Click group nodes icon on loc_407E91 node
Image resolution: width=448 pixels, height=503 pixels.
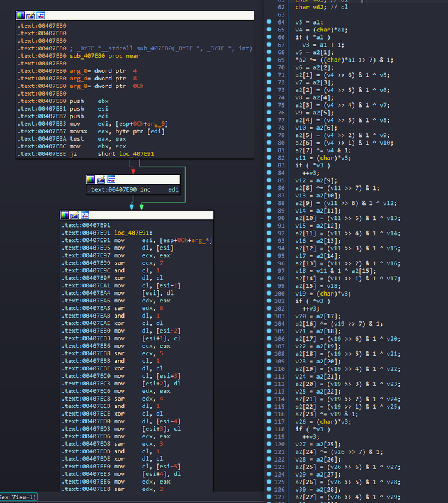[84, 215]
